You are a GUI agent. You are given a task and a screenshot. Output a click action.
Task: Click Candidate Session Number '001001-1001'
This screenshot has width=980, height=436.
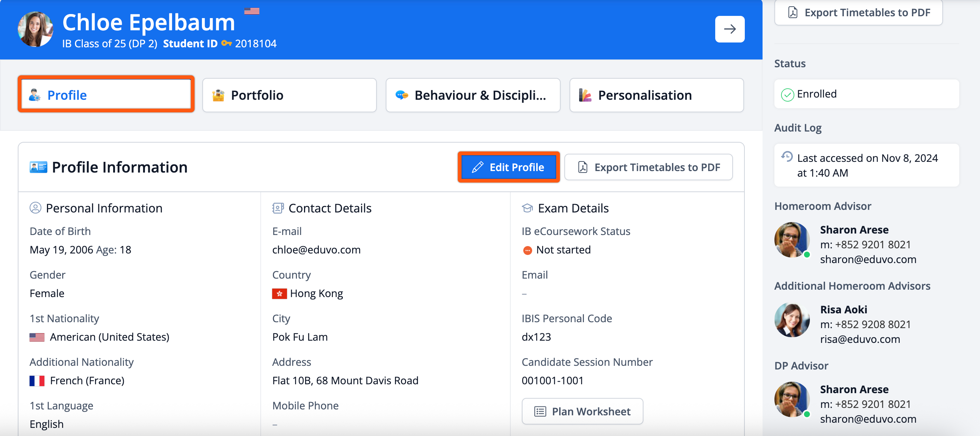coord(552,381)
